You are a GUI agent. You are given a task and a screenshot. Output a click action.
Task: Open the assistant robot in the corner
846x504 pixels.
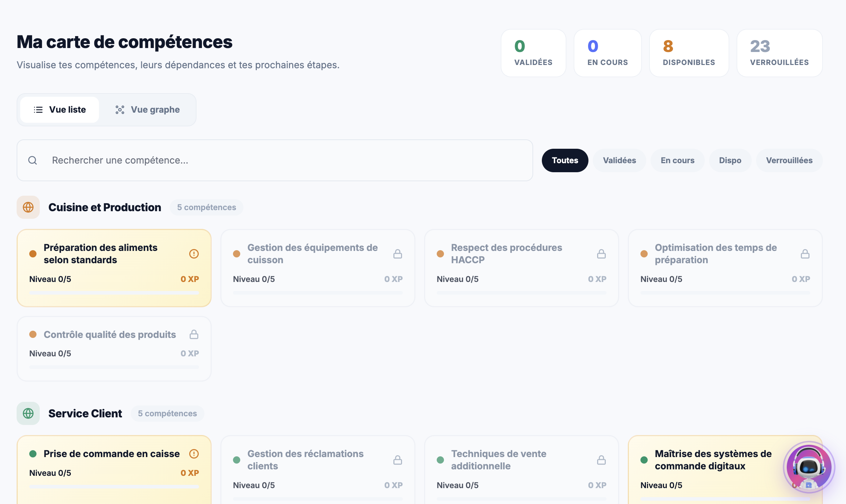(x=811, y=466)
